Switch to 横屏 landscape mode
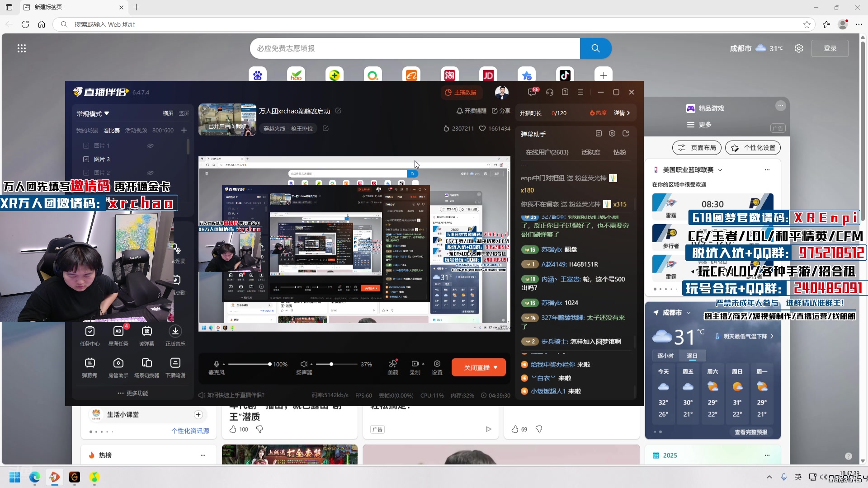The image size is (868, 488). (168, 113)
